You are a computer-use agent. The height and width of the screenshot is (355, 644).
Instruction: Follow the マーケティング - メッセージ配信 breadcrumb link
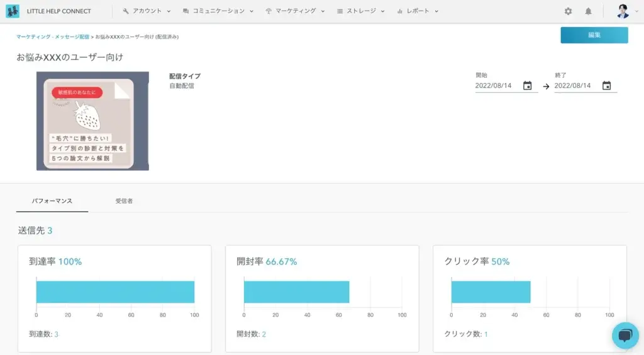point(53,37)
